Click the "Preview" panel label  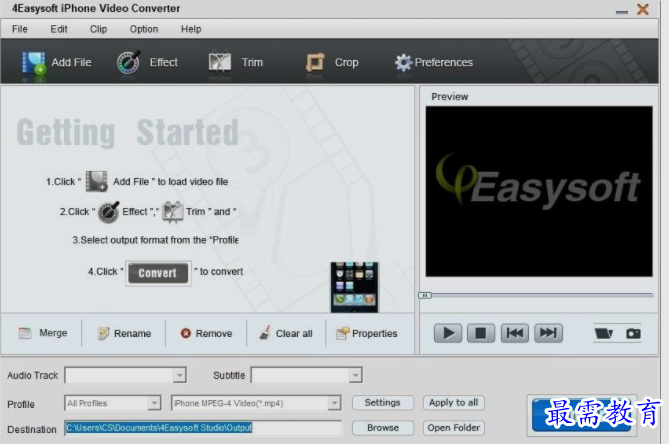(x=449, y=97)
